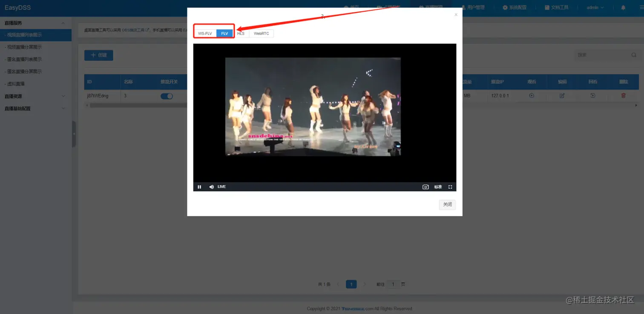Pause the live video playback
Screen dimensions: 644x314
[199, 187]
